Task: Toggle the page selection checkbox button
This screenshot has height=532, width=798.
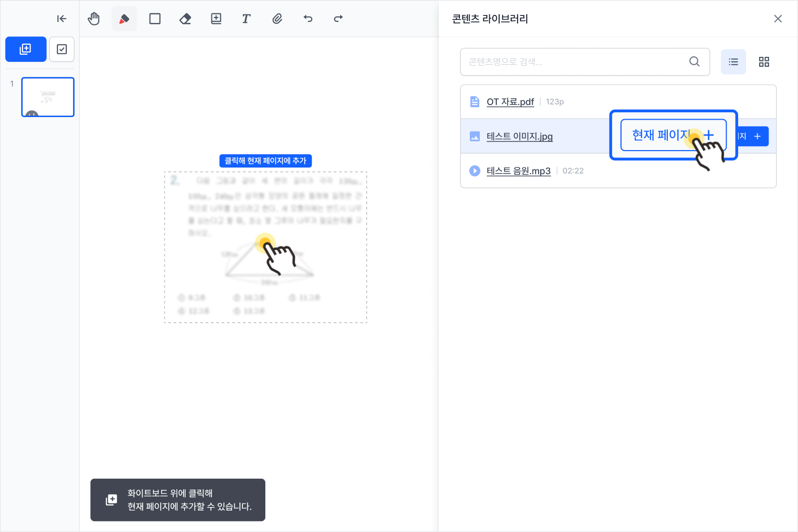Action: pyautogui.click(x=62, y=49)
